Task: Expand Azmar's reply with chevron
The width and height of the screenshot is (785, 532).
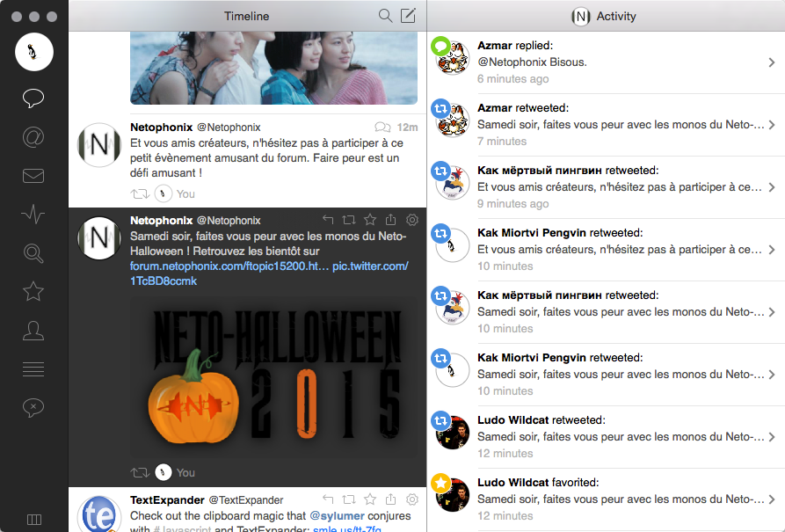Action: [771, 62]
